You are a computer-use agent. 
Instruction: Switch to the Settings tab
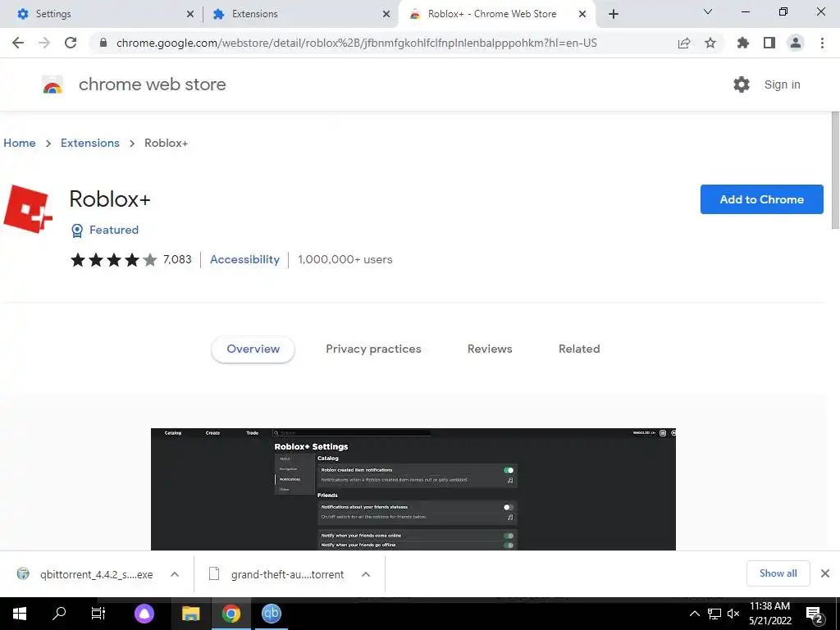102,14
